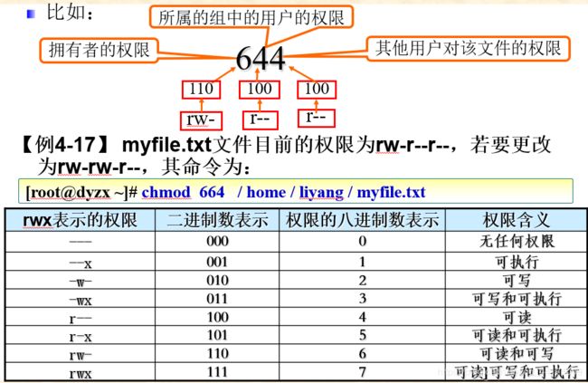Click octal value "7" in the table
Screen dimensions: 588x383
tap(362, 372)
